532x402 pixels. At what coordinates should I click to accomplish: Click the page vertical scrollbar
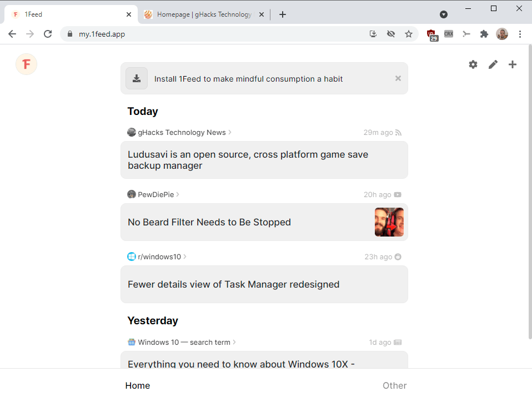[529, 194]
